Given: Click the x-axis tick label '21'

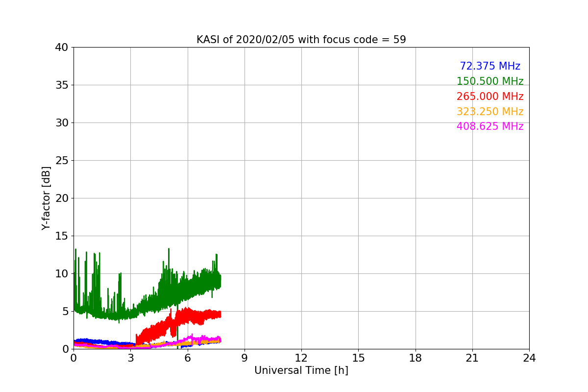Looking at the screenshot, I should [x=472, y=358].
